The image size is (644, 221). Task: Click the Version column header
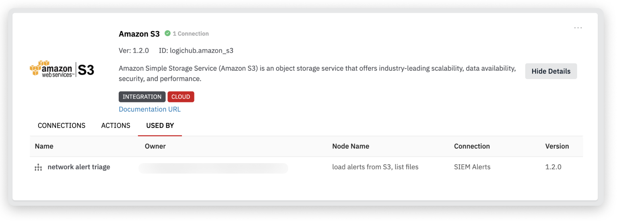pyautogui.click(x=557, y=146)
